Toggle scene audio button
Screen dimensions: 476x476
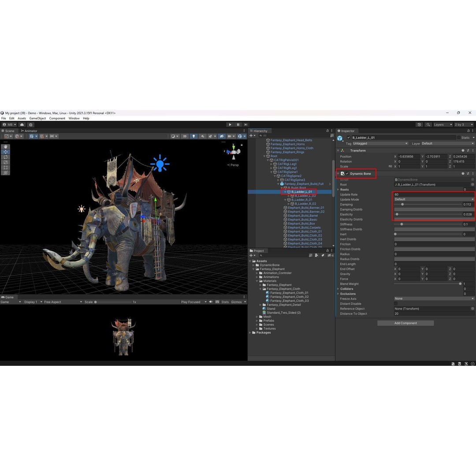[x=202, y=136]
